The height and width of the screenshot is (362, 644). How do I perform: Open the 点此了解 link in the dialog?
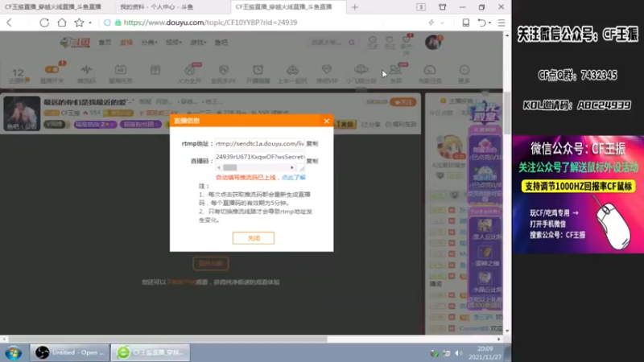[x=294, y=177]
